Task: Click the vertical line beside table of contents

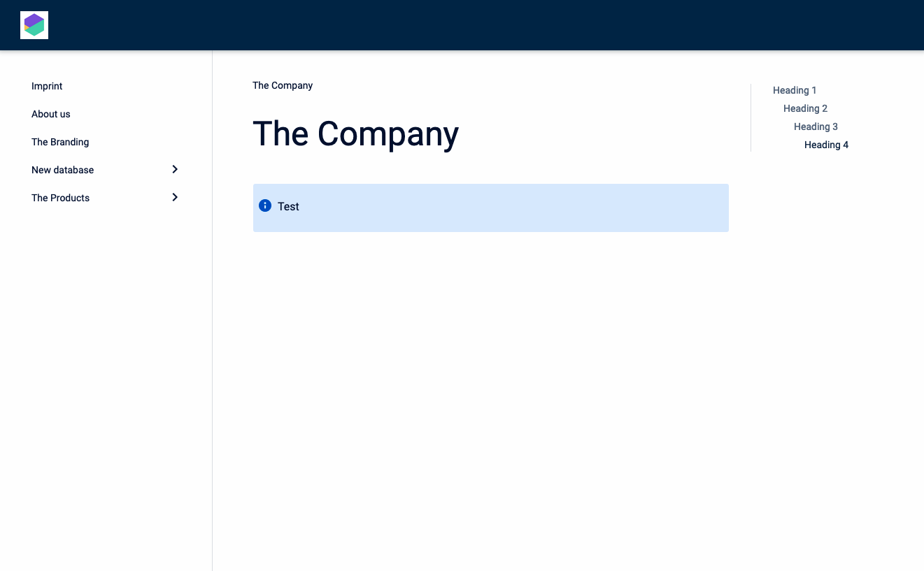Action: (x=751, y=117)
